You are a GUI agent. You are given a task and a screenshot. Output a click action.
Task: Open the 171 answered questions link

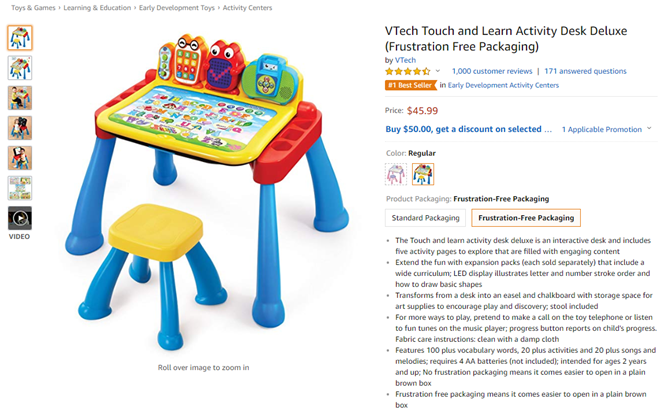click(585, 71)
